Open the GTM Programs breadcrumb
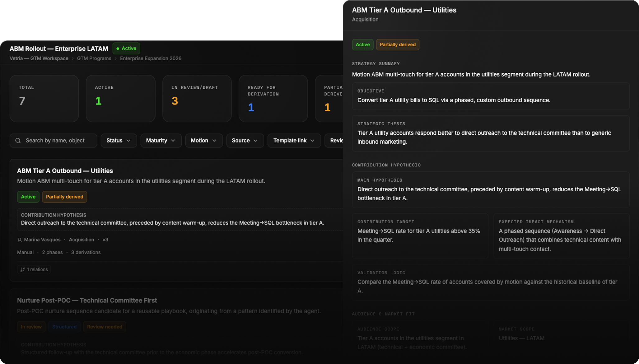This screenshot has height=364, width=639. click(94, 58)
